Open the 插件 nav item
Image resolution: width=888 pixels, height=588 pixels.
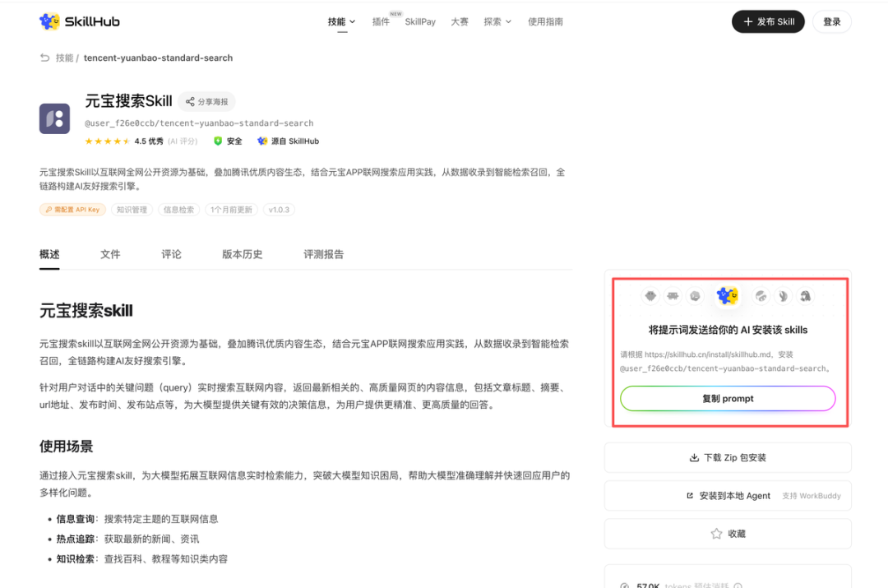[381, 21]
